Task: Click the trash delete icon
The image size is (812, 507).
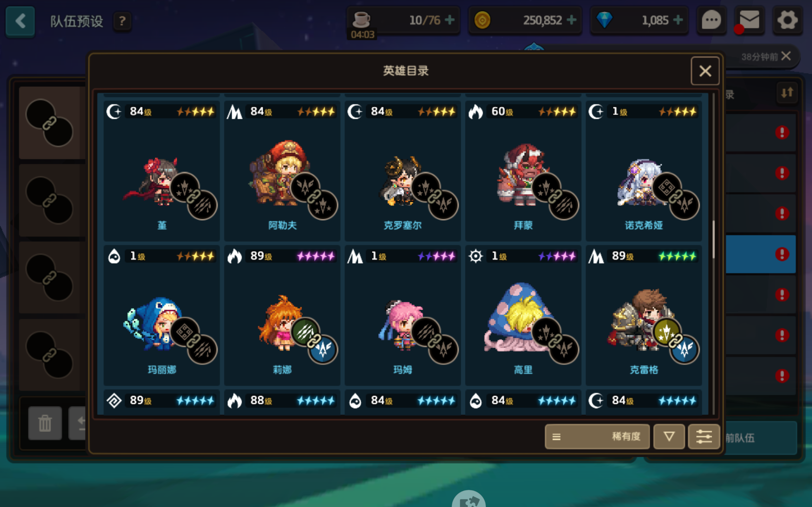Action: pyautogui.click(x=45, y=423)
